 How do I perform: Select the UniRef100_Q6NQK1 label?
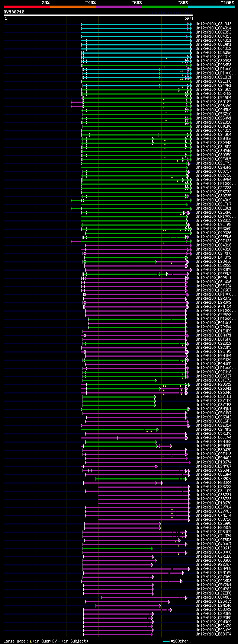[x=213, y=409]
